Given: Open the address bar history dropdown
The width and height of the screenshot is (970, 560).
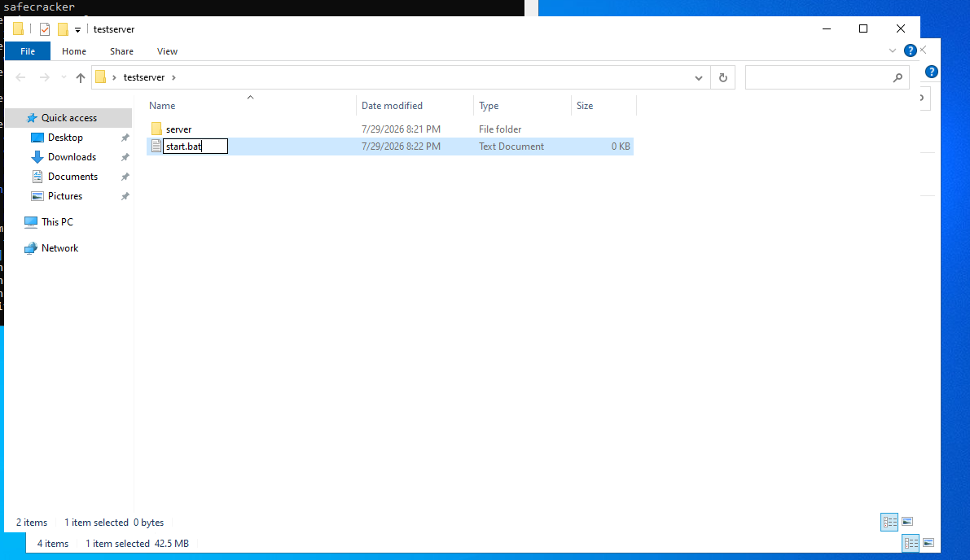Looking at the screenshot, I should coord(699,78).
